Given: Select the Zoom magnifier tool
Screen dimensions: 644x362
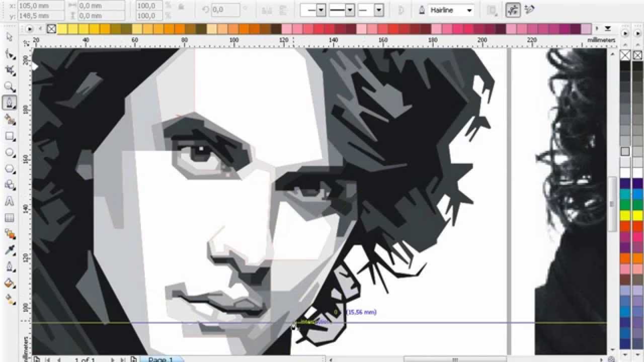Looking at the screenshot, I should tap(9, 87).
